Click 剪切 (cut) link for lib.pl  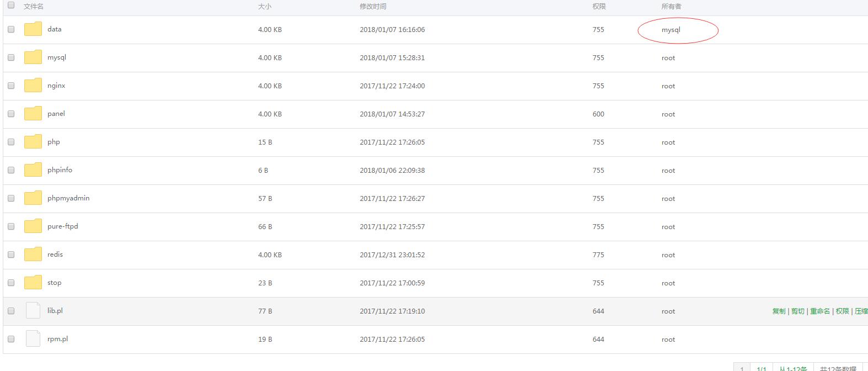coord(798,311)
